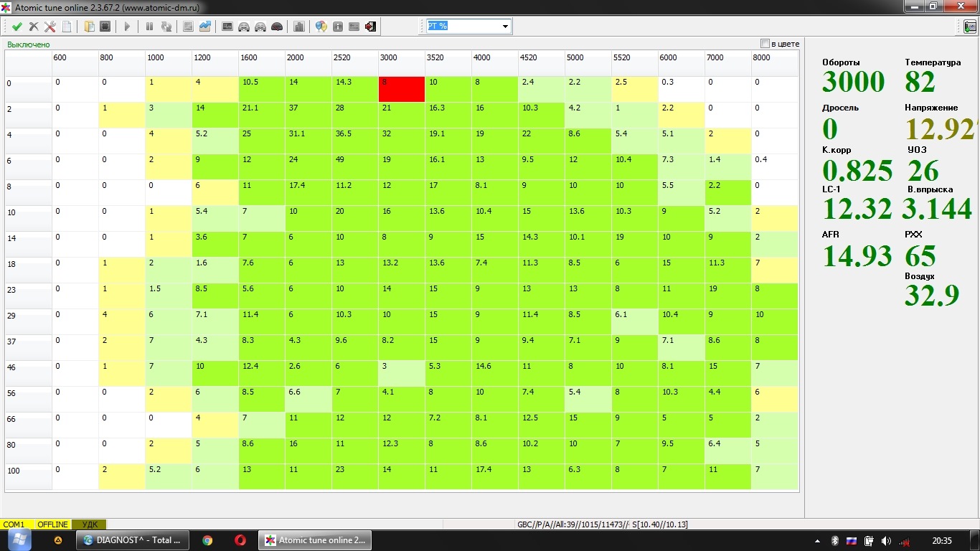Select the table cell with value 49
The width and height of the screenshot is (980, 551).
pos(355,166)
